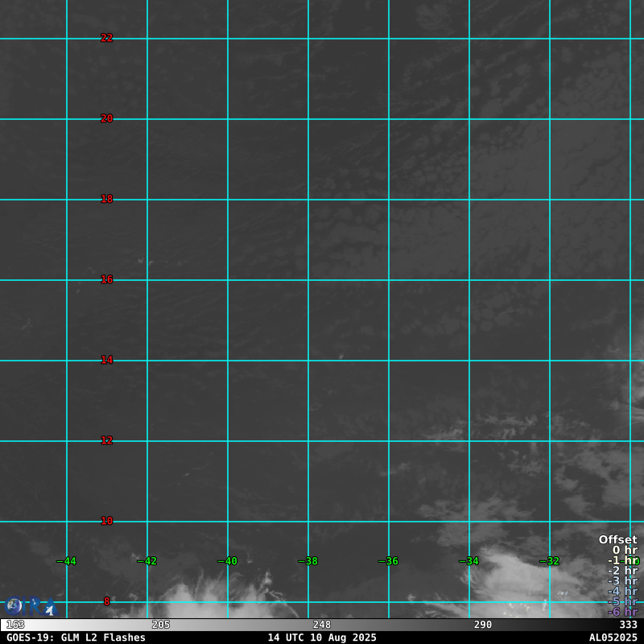Click the Offset legend title
Viewport: 644px width, 644px height.
click(617, 539)
